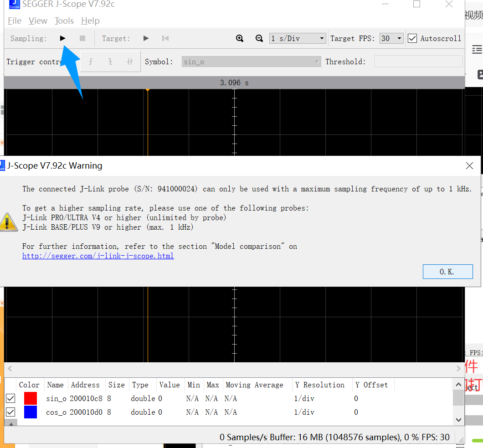Click the O.K. button in the warning
This screenshot has height=448, width=483.
(x=447, y=272)
